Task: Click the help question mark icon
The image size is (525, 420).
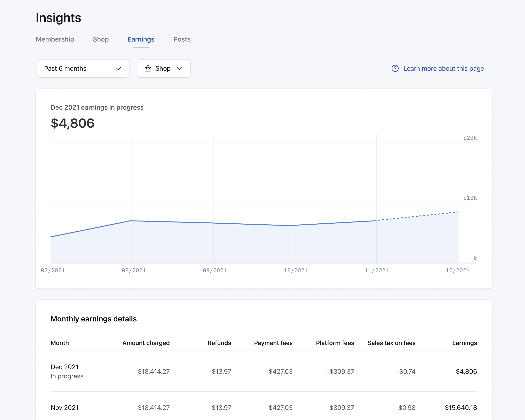Action: click(x=395, y=68)
